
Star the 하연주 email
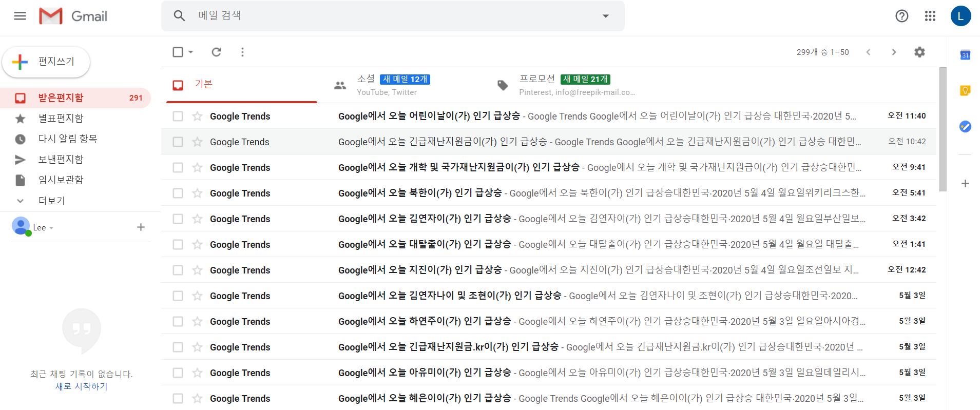tap(197, 321)
